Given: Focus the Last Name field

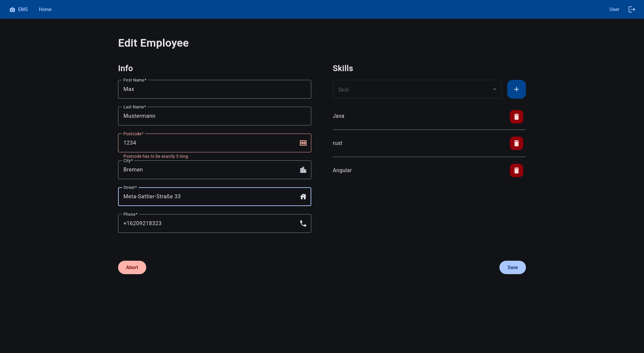Looking at the screenshot, I should coord(215,116).
